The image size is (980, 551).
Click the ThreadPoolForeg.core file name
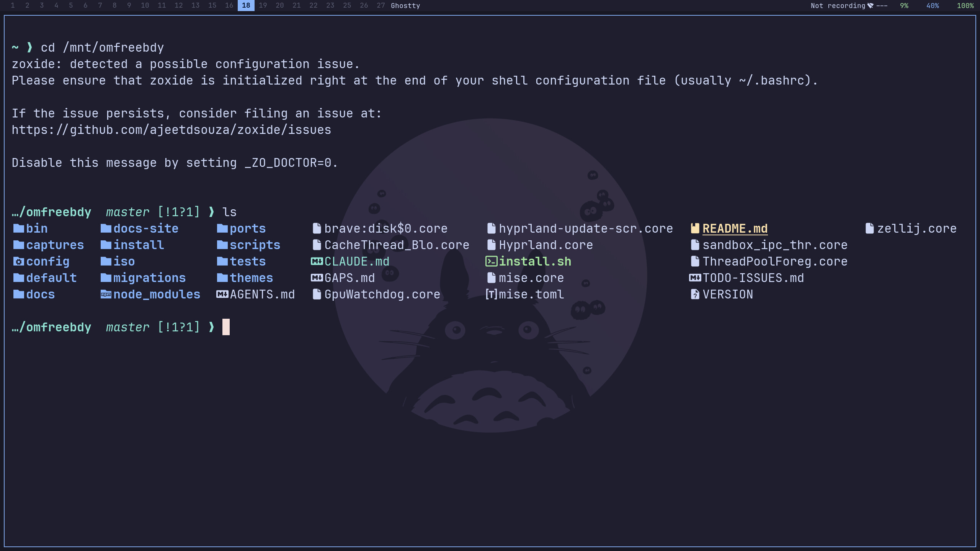pos(775,261)
